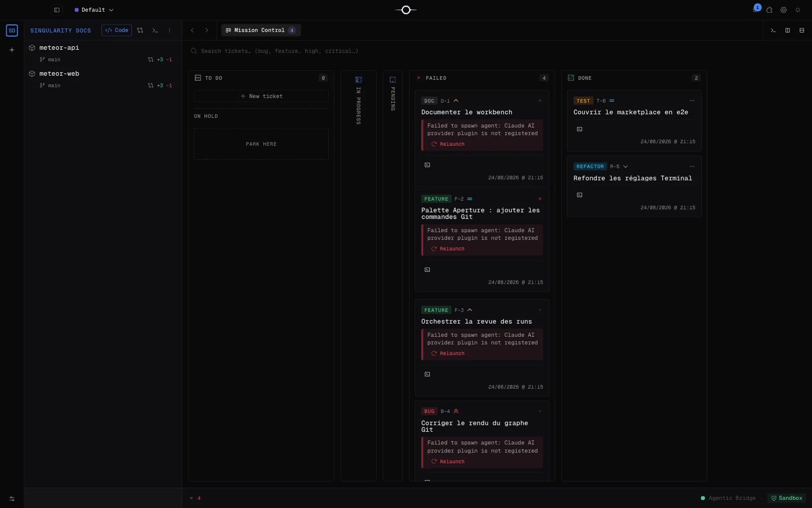Toggle terminal panel icon at top right
812x508 pixels.
(773, 30)
